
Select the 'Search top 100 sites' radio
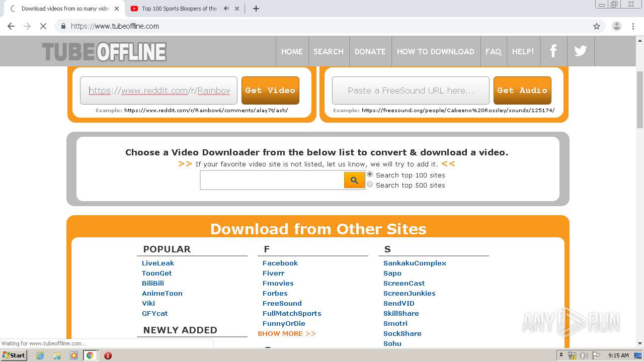click(x=370, y=174)
